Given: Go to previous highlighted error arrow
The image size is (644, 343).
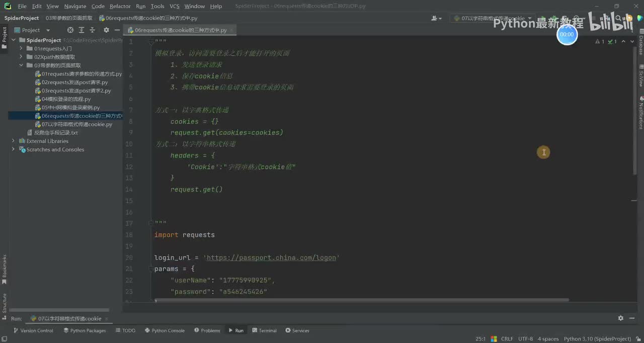Looking at the screenshot, I should pos(623,42).
